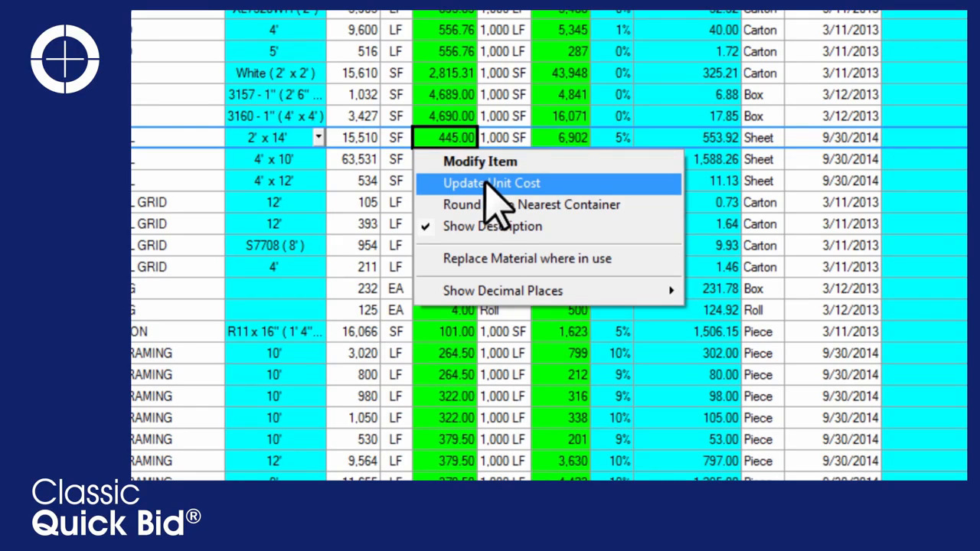The width and height of the screenshot is (980, 551).
Task: Click the 954 quantity cell
Action: (354, 246)
